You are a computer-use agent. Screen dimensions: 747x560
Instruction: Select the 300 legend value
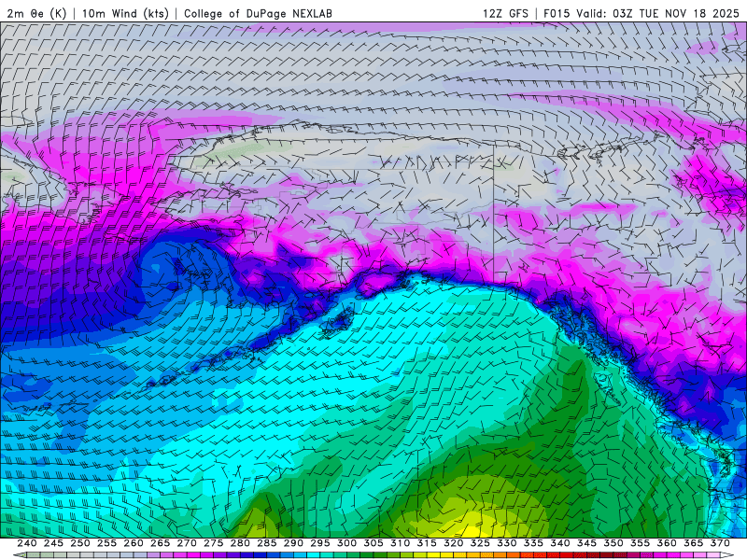coord(346,543)
